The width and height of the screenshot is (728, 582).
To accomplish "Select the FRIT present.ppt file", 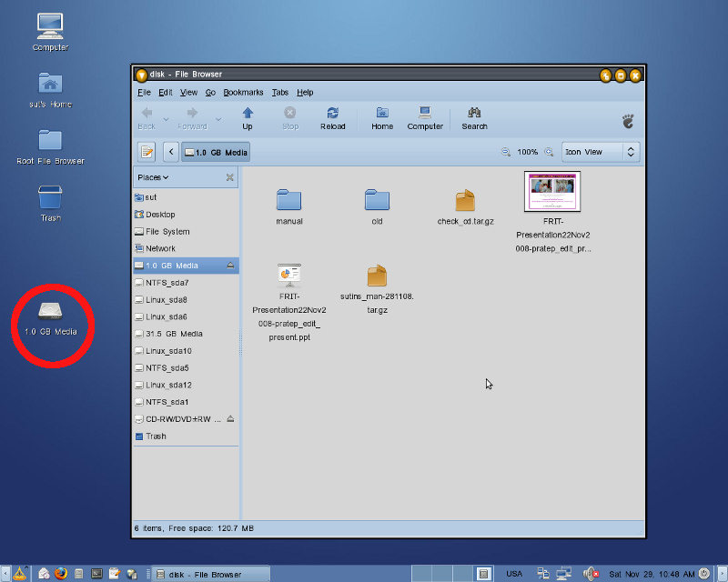I will pyautogui.click(x=289, y=276).
